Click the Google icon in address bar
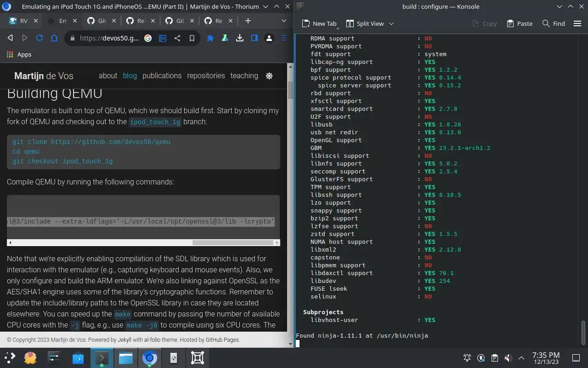 click(148, 39)
